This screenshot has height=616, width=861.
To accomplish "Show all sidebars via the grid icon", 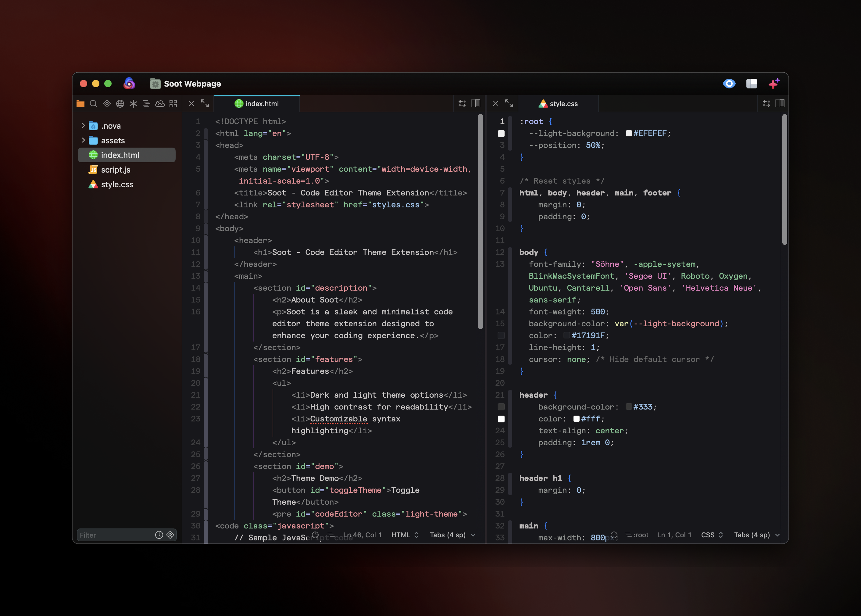I will pos(173,104).
